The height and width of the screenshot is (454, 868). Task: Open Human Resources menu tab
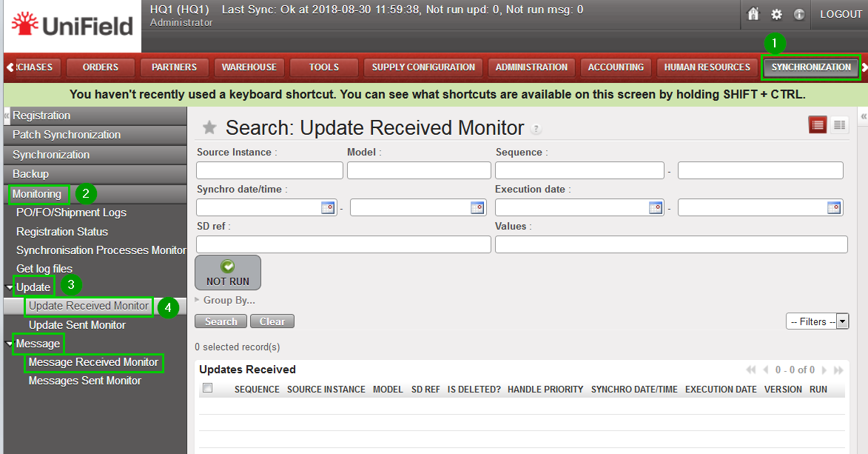click(707, 67)
